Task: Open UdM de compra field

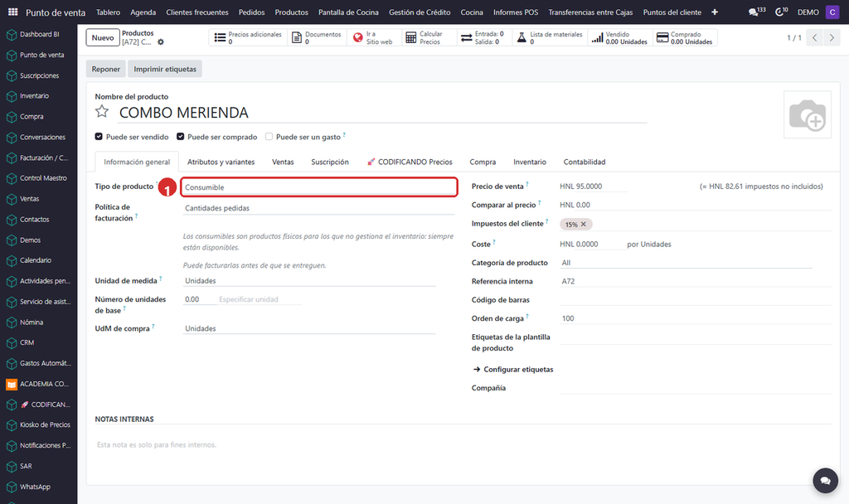Action: pos(309,328)
